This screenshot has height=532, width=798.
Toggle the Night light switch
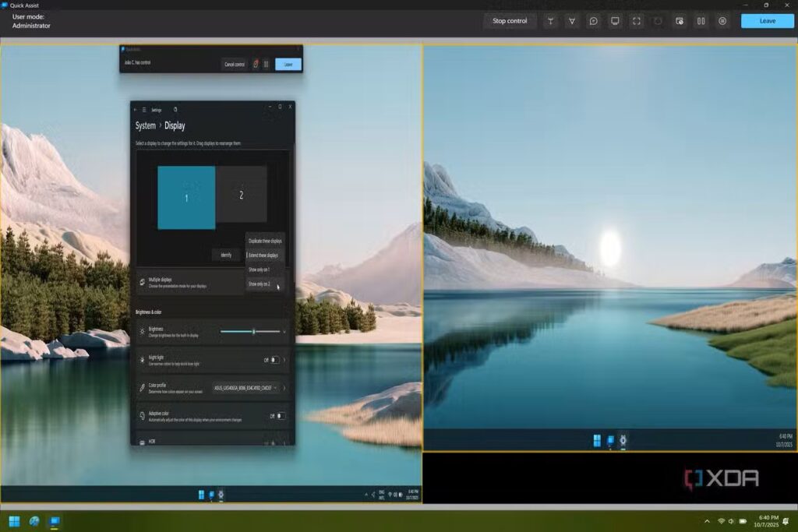pyautogui.click(x=274, y=360)
